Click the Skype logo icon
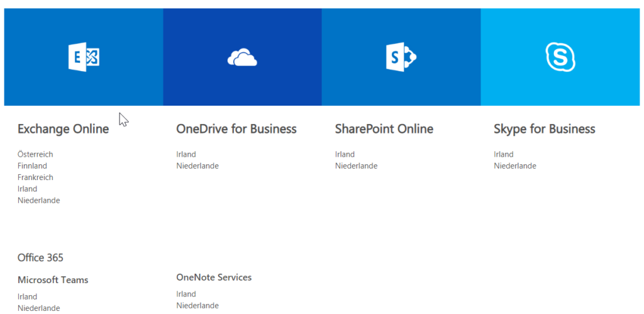This screenshot has width=644, height=314. point(560,57)
